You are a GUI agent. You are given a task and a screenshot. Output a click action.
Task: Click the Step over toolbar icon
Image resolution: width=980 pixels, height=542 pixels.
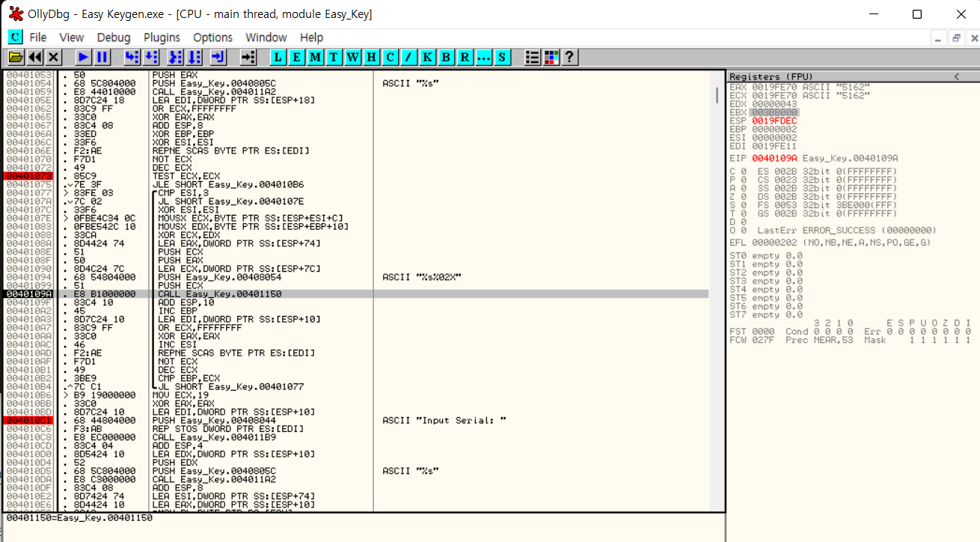[x=150, y=57]
